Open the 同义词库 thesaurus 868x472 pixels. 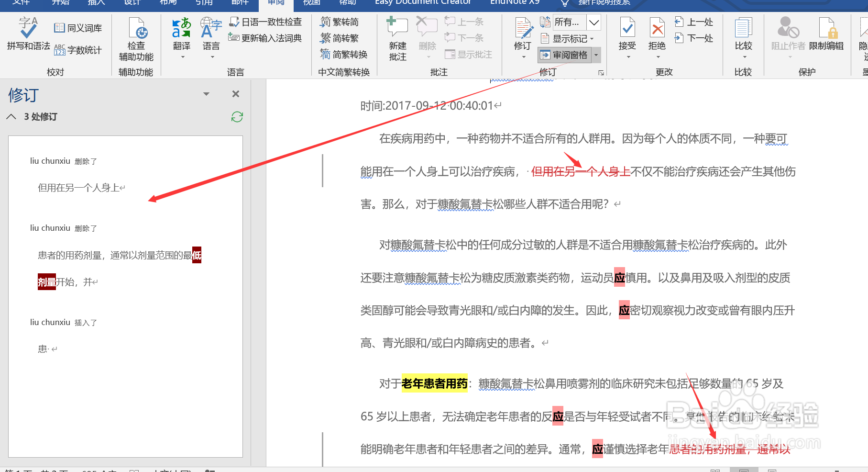[78, 28]
